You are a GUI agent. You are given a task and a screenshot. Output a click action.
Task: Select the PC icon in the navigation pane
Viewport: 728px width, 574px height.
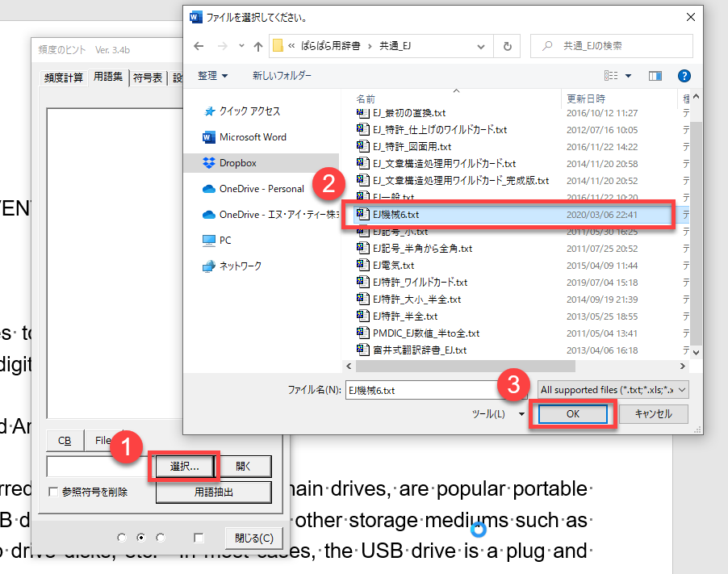click(x=209, y=240)
